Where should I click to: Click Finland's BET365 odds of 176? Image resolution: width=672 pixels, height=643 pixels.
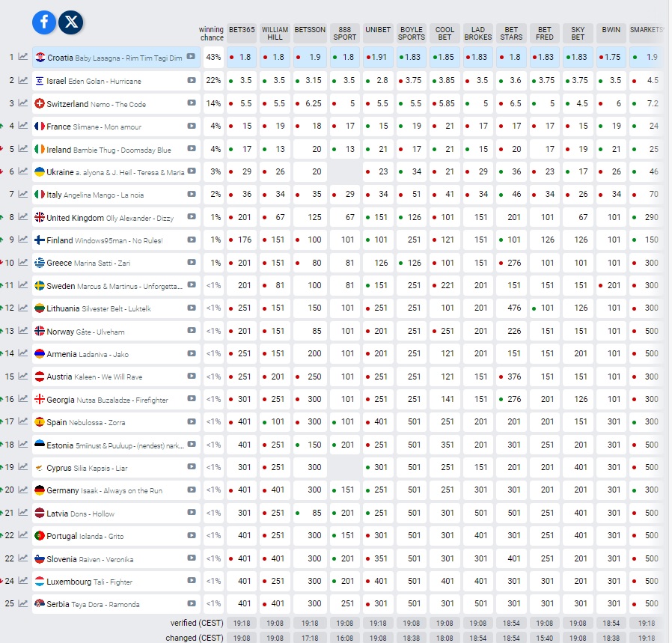242,240
